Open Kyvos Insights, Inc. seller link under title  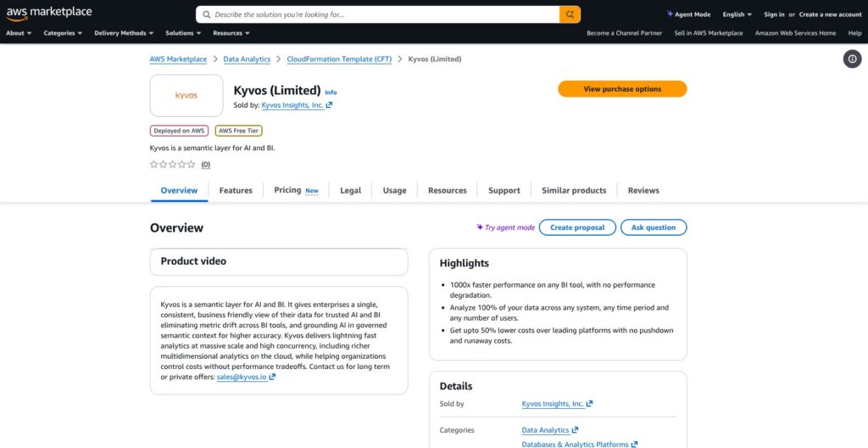pyautogui.click(x=297, y=105)
